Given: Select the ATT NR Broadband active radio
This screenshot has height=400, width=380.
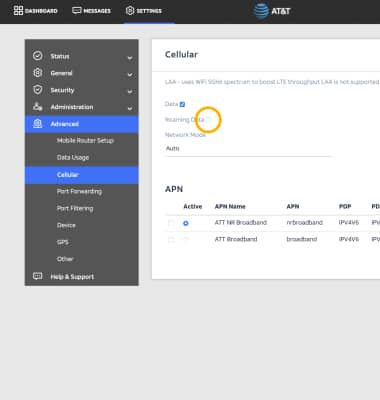Looking at the screenshot, I should [x=186, y=223].
